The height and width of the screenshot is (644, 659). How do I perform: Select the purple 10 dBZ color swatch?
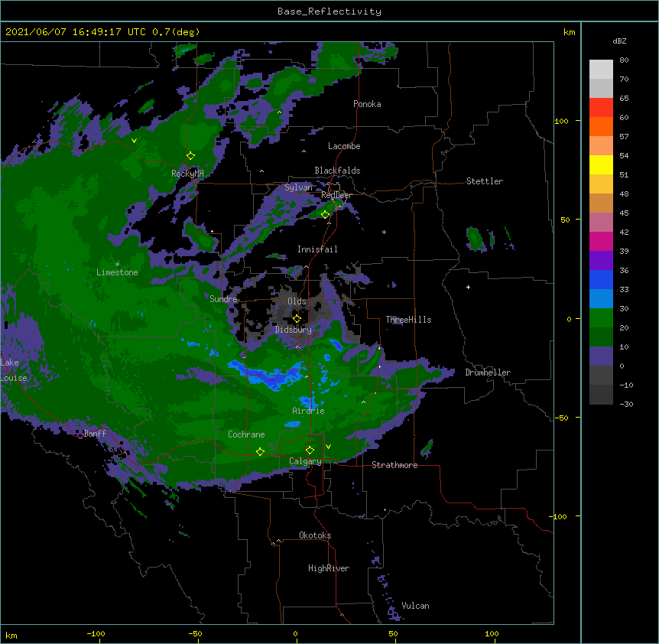(x=601, y=356)
